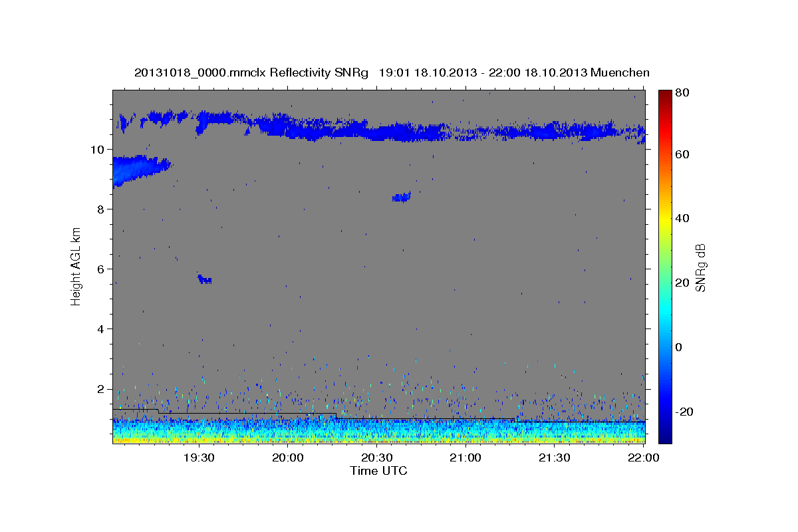This screenshot has width=798, height=532.
Task: Click the 21:00 time tick label
Action: (x=465, y=458)
